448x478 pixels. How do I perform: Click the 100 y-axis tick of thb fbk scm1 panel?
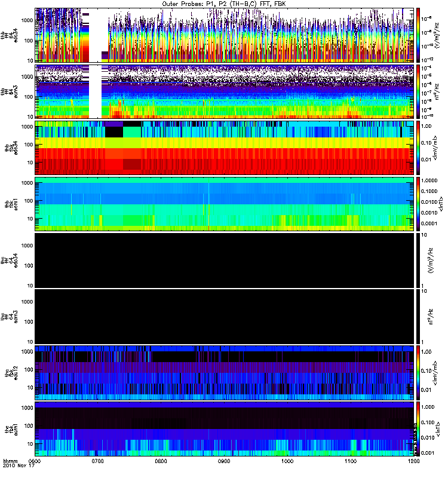click(28, 201)
